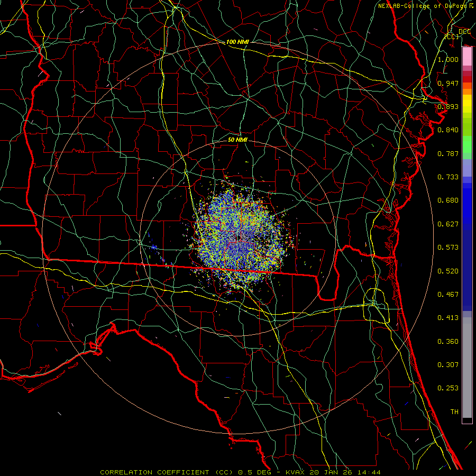Click the 0.627 legend value

[x=448, y=224]
